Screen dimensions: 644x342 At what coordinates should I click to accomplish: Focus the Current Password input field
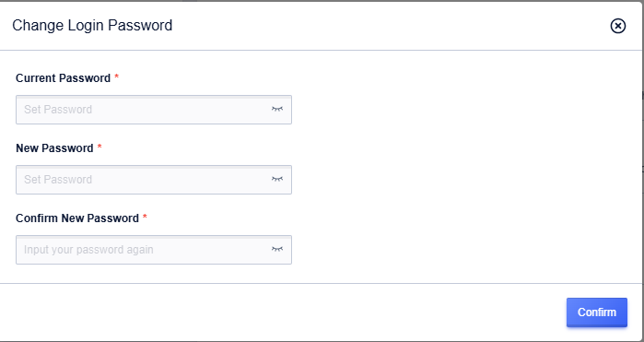(x=154, y=110)
